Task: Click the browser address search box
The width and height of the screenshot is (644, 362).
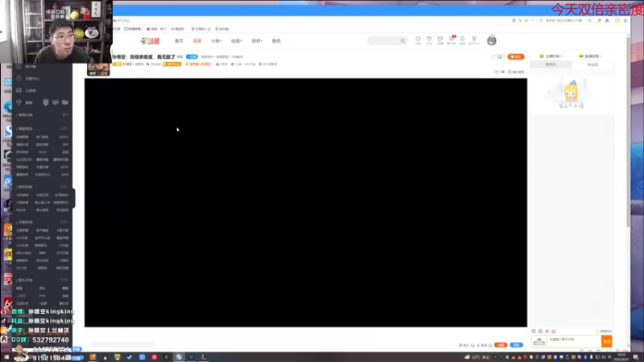Action: pos(566,20)
